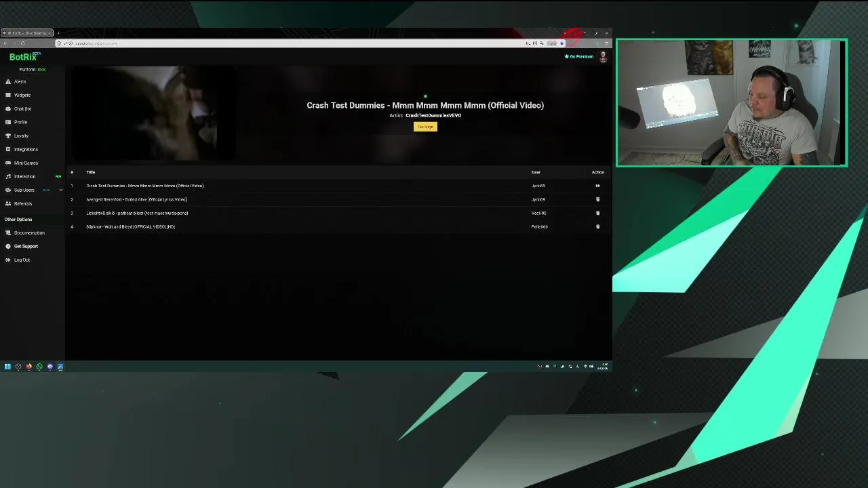Select the BotRix browser tab

[x=26, y=33]
